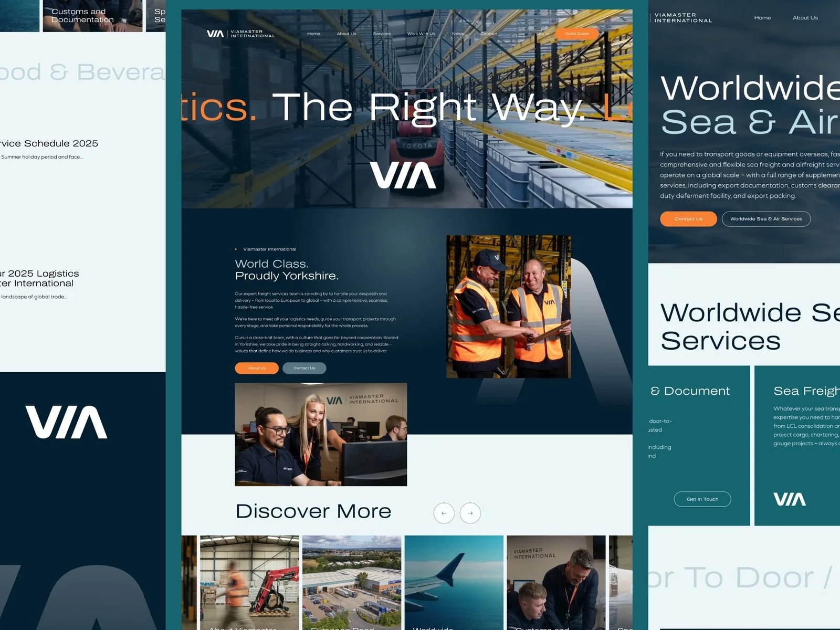The width and height of the screenshot is (840, 630).
Task: Click the VIA logo on the Sea Freight card
Action: pyautogui.click(x=789, y=499)
